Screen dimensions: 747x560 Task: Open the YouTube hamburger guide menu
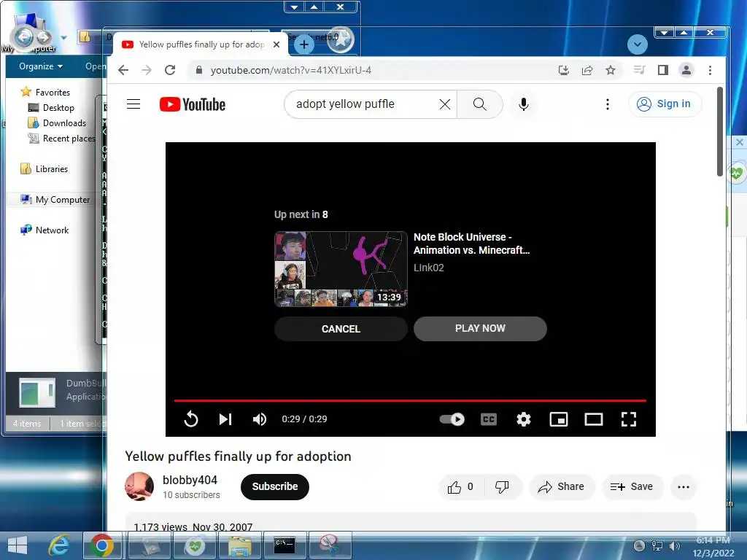(133, 104)
